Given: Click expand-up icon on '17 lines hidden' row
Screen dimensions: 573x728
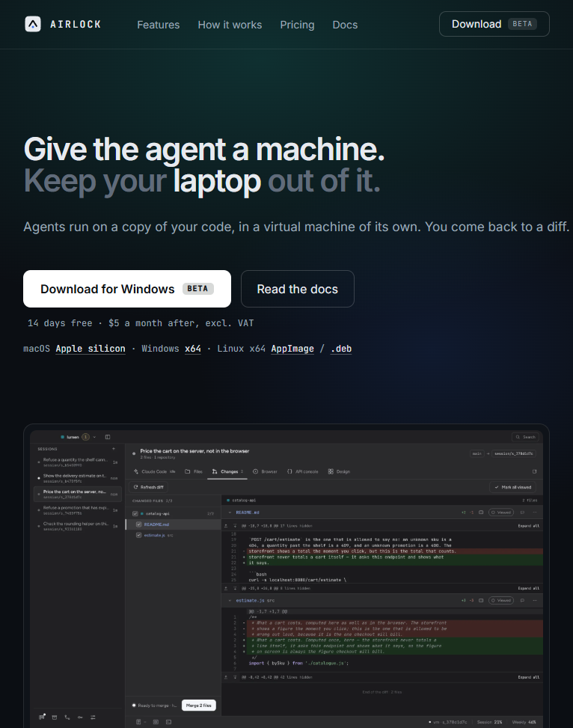Looking at the screenshot, I should pyautogui.click(x=226, y=526).
